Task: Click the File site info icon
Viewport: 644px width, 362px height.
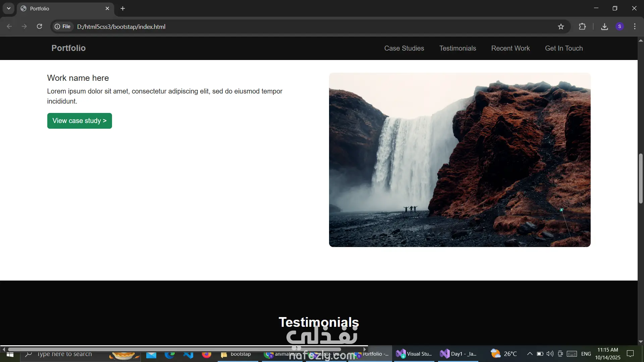Action: coord(63,26)
